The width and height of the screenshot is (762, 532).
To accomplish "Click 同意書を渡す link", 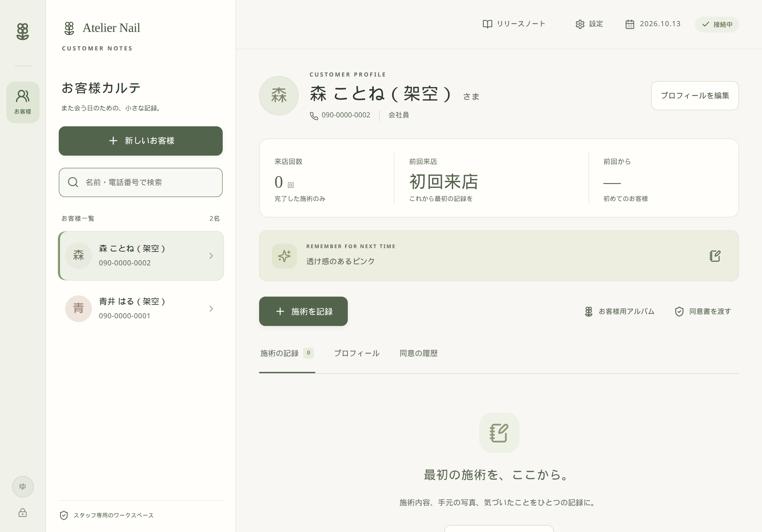I will pos(703,311).
